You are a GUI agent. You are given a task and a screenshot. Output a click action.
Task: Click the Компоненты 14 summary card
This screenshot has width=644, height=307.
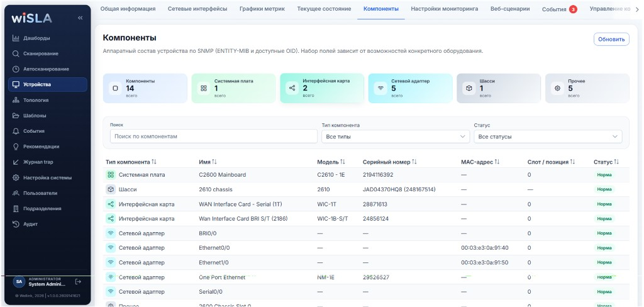click(145, 88)
